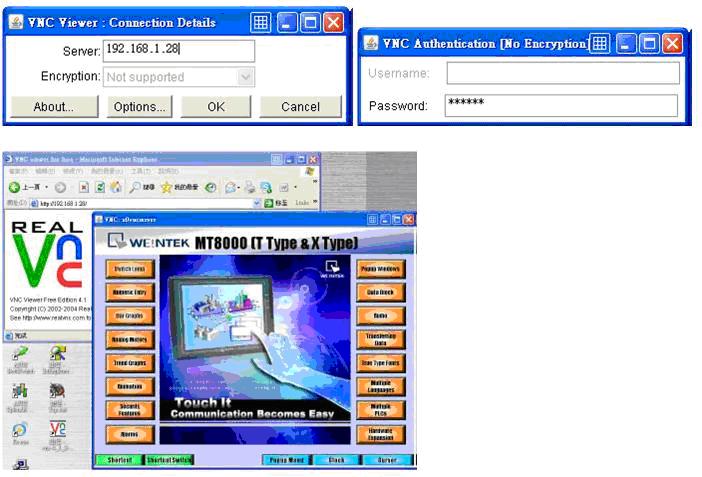Viewport: 702px width, 477px height.
Task: Click the green Shortcut button
Action: click(x=119, y=460)
